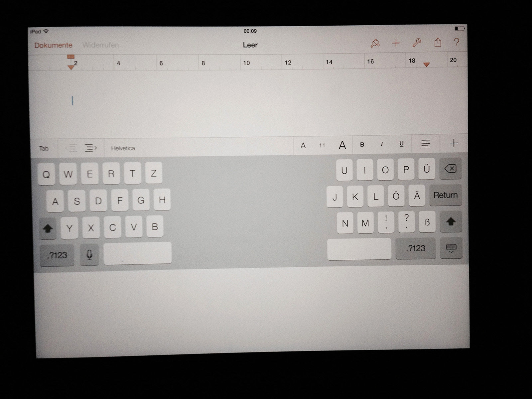Tap the R key
Screen dimensions: 532x399
[111, 173]
